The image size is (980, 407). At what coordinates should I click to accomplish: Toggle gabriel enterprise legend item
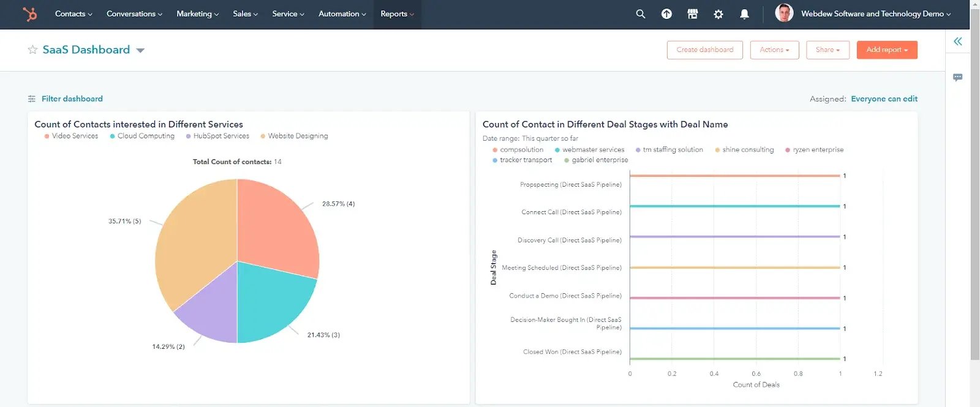(596, 160)
